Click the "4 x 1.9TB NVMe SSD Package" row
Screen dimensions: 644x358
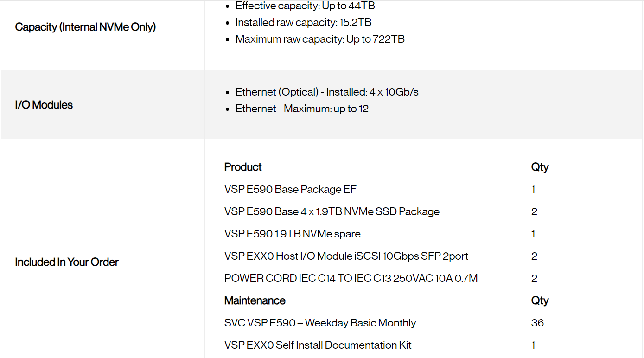pos(332,211)
